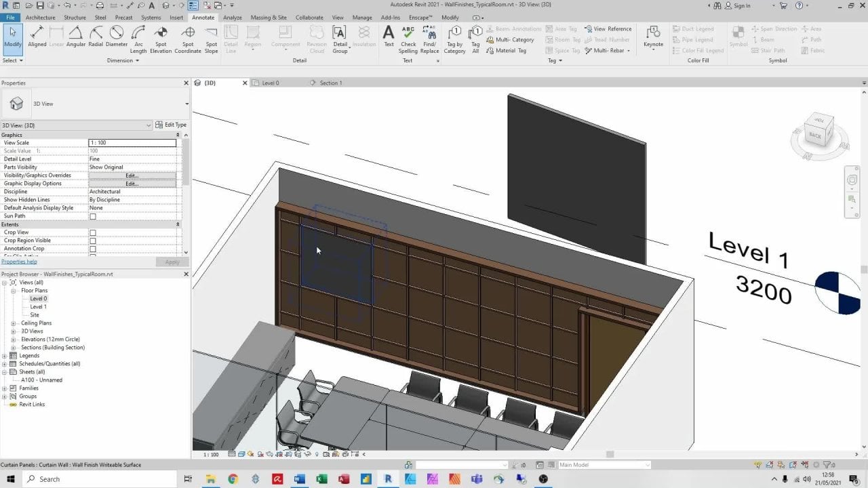Expand the Families node in Project Browser
Viewport: 868px width, 488px height.
pos(5,388)
